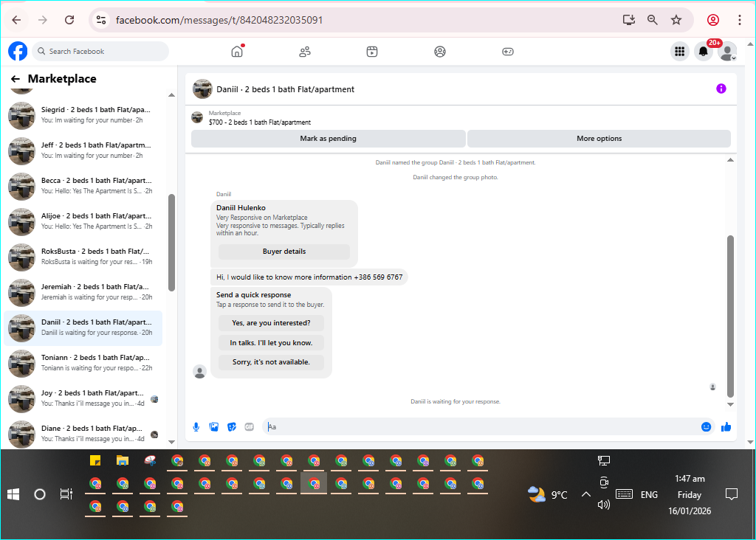Open weather widget showing 9°C

[x=547, y=494]
